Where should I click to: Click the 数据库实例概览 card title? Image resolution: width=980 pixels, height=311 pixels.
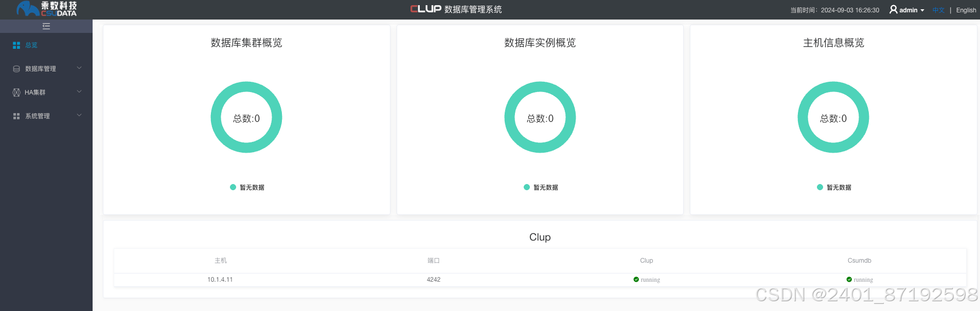click(x=540, y=43)
